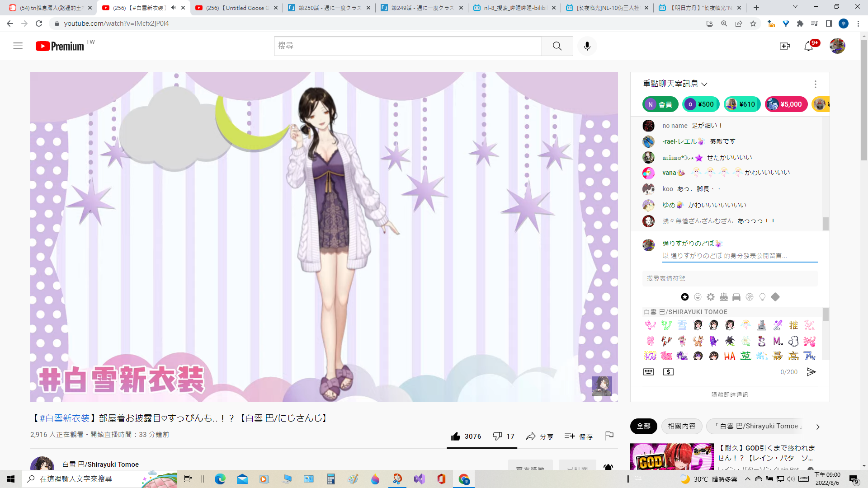Click the chat message input line
This screenshot has width=868, height=488.
click(740, 256)
